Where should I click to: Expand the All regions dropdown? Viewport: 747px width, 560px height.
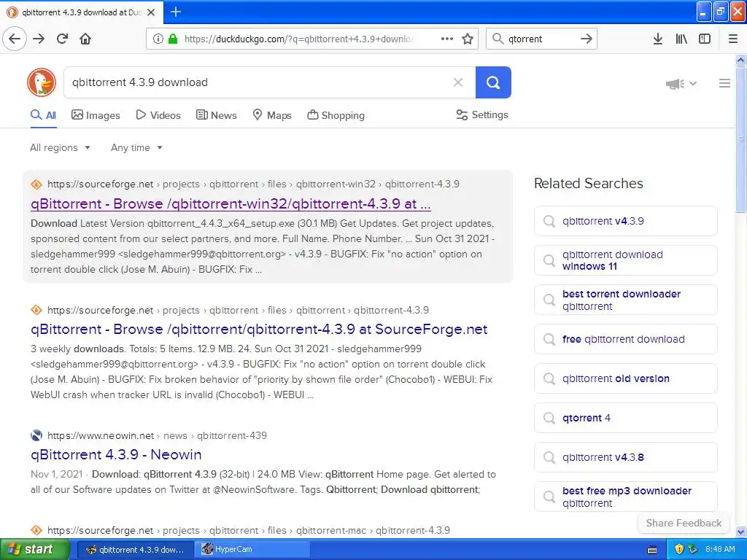click(x=60, y=147)
